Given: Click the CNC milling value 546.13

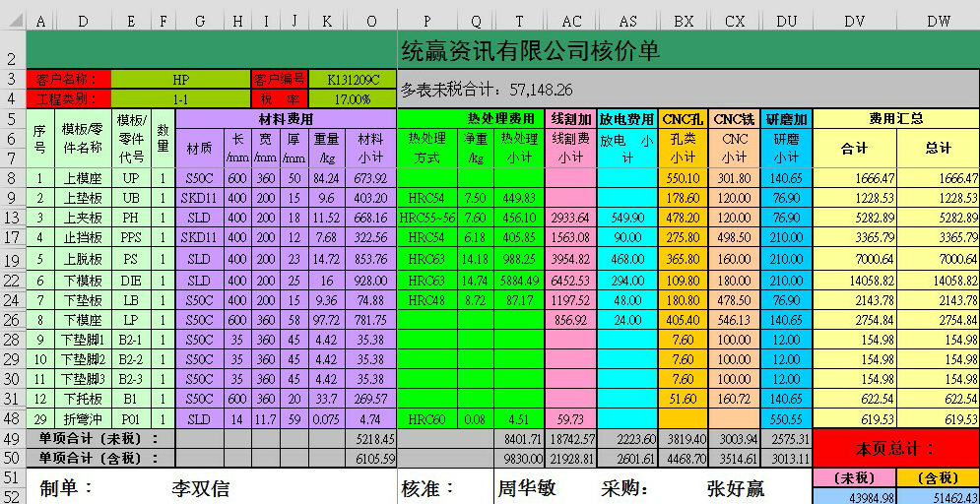Looking at the screenshot, I should pos(735,320).
